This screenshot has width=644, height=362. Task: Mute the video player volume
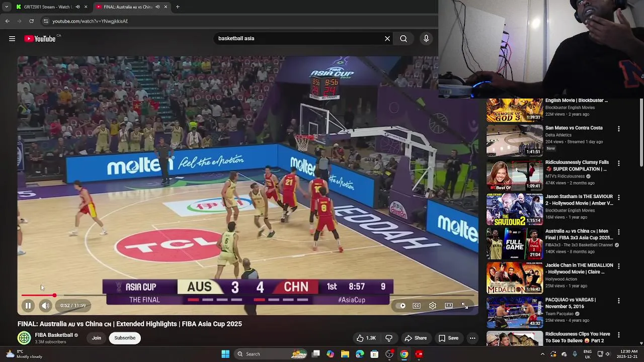click(45, 305)
